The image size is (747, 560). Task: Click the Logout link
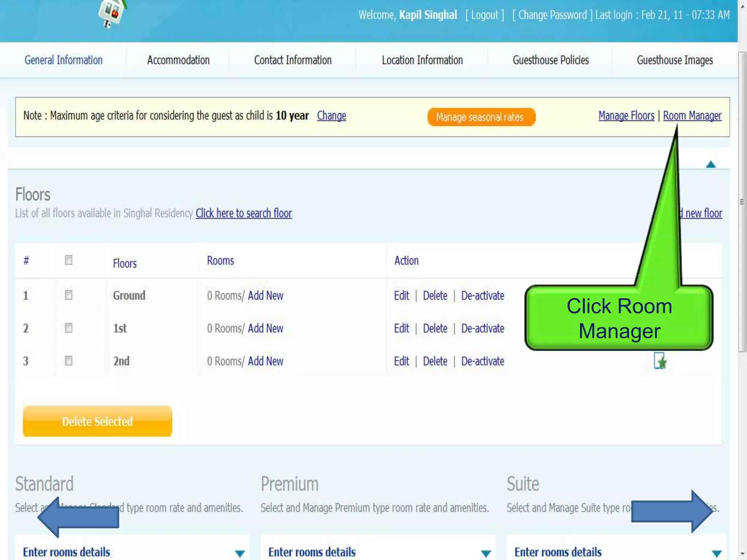pos(484,15)
